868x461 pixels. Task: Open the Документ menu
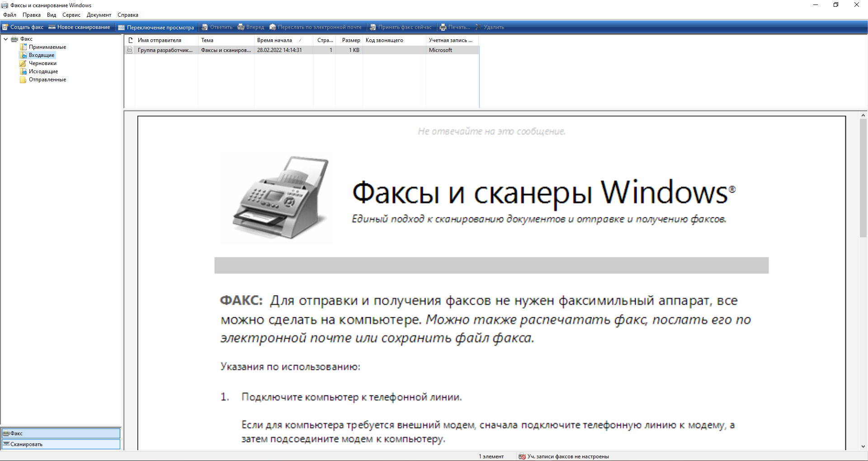99,15
